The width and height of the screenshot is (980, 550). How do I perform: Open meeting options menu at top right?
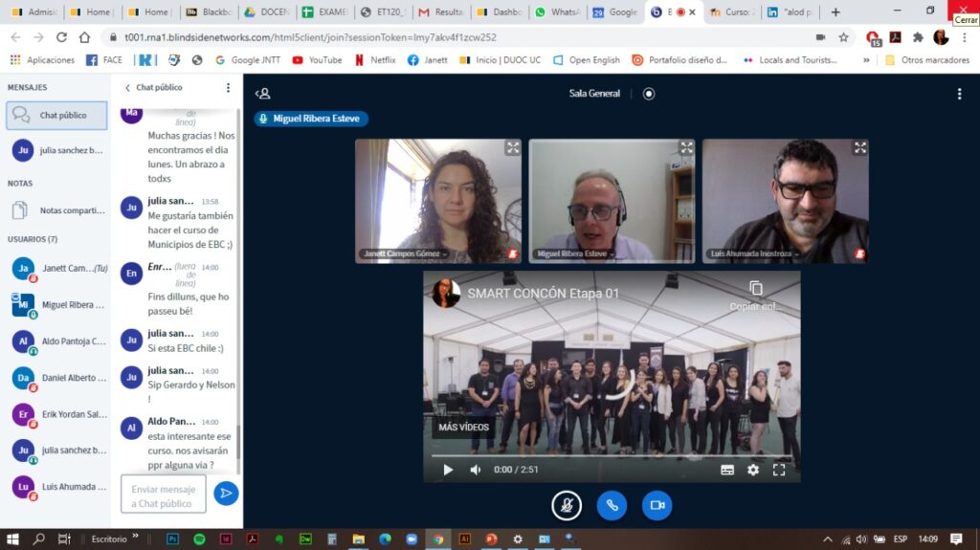coord(959,94)
